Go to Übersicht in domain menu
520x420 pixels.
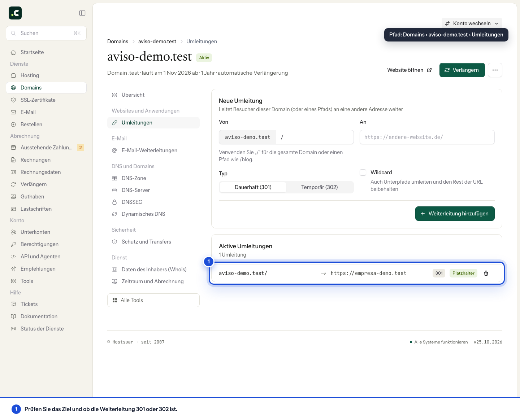click(x=153, y=95)
